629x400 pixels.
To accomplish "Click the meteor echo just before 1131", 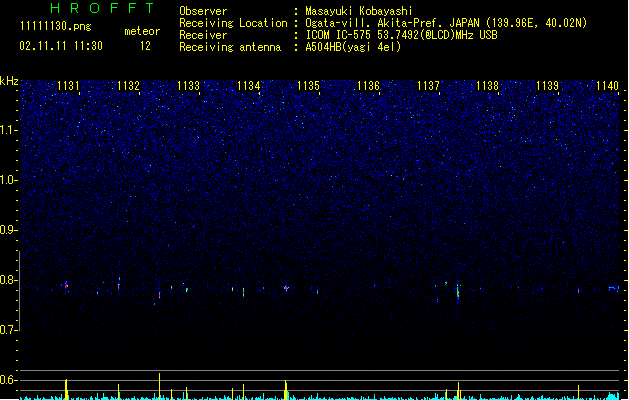I will click(66, 286).
